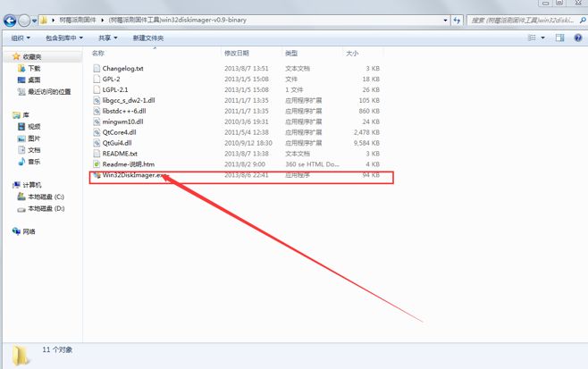Image resolution: width=588 pixels, height=369 pixels.
Task: Open the recent pages dropdown arrow
Action: pyautogui.click(x=34, y=21)
